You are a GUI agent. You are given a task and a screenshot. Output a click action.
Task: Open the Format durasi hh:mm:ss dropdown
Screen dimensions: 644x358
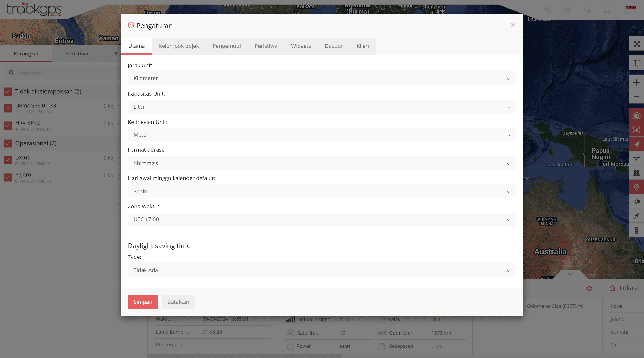click(322, 163)
